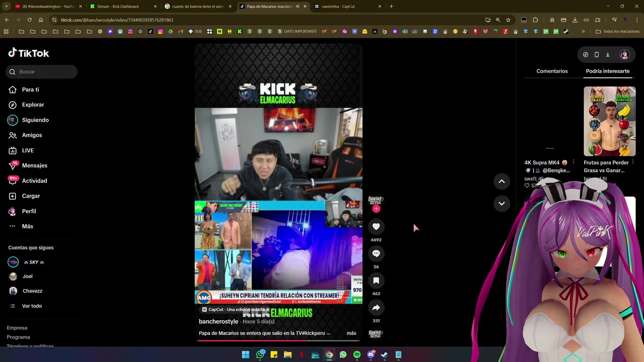Switch to the caveirinha - CapCut tab
644x362 pixels.
click(347, 7)
